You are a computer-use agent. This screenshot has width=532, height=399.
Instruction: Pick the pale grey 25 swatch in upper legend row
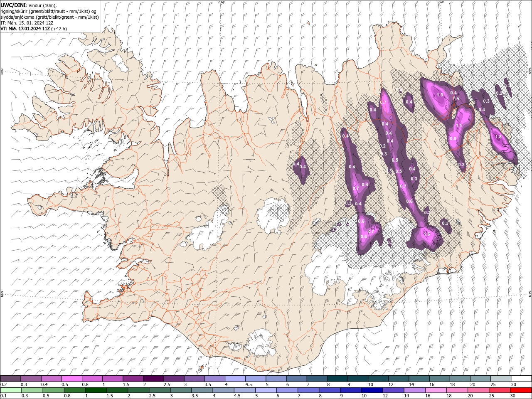coord(501,379)
